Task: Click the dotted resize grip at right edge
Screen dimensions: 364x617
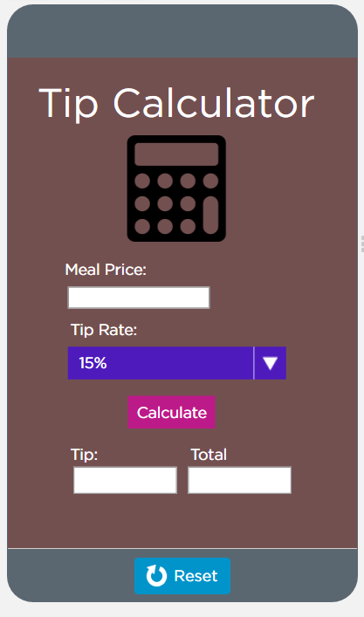Action: (x=362, y=244)
